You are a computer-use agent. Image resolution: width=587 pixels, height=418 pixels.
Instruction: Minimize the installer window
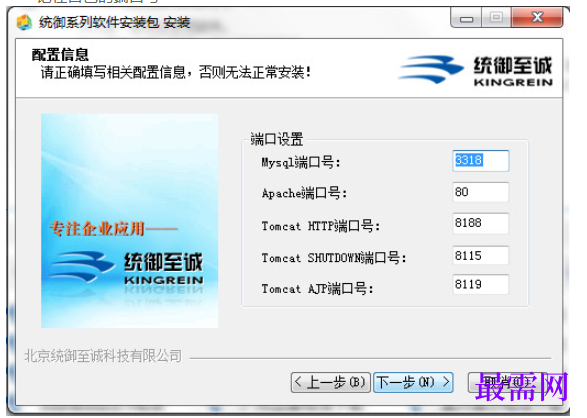click(466, 18)
